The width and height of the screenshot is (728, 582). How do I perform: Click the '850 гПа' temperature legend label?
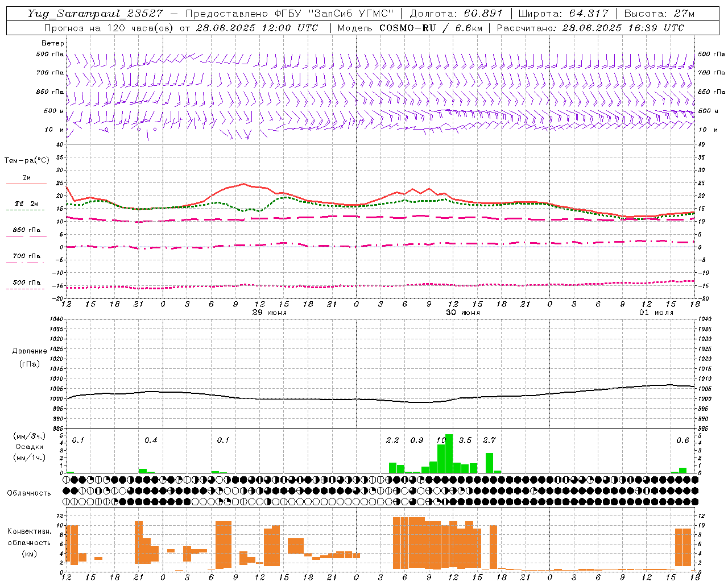pos(26,230)
